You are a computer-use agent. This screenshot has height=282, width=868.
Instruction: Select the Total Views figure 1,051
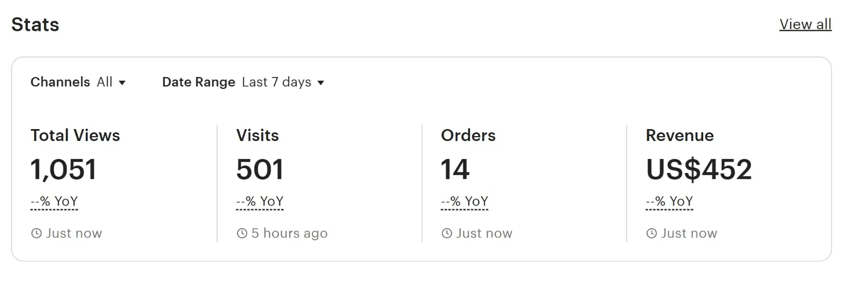click(63, 169)
